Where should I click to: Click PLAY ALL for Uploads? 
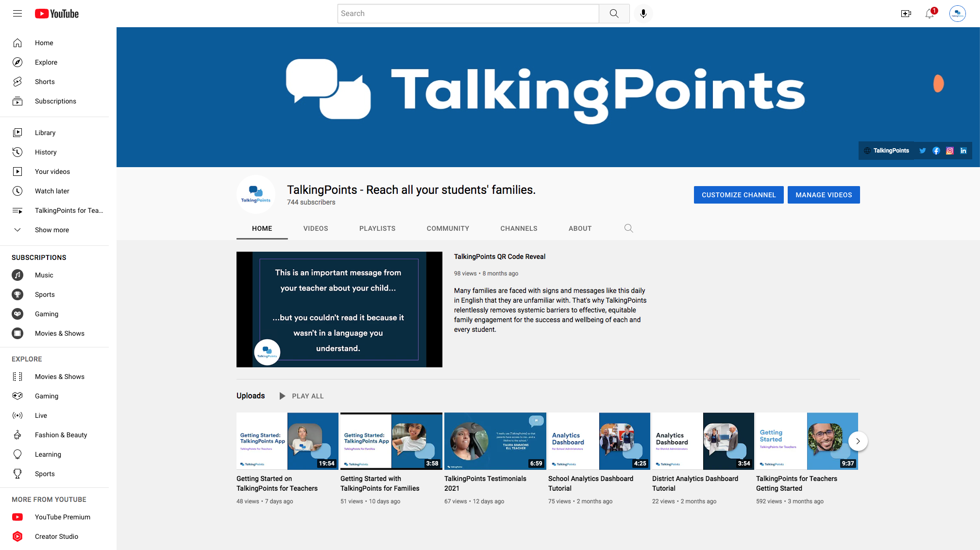point(302,396)
